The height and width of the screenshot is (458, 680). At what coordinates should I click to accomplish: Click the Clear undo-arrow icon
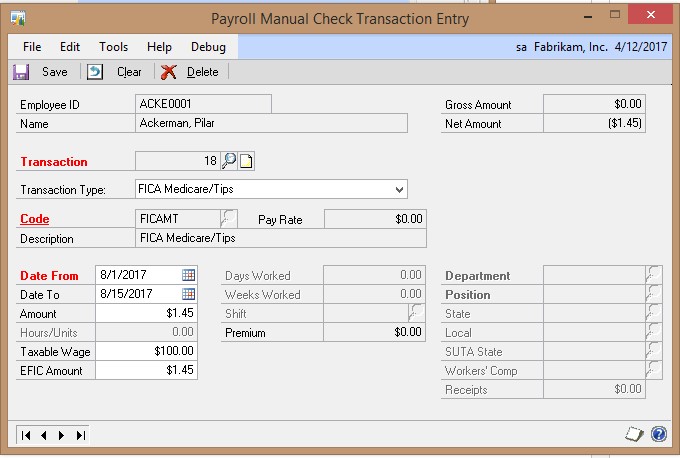pos(95,72)
